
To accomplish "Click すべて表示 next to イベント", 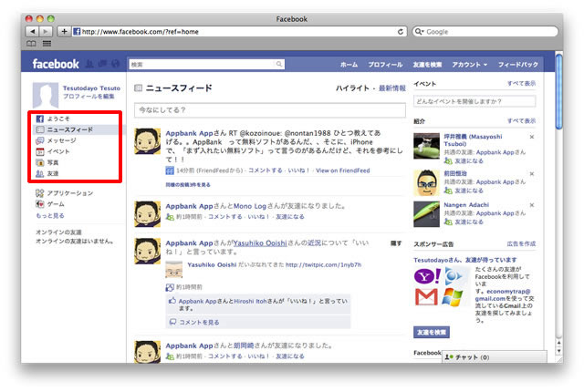I will [521, 84].
